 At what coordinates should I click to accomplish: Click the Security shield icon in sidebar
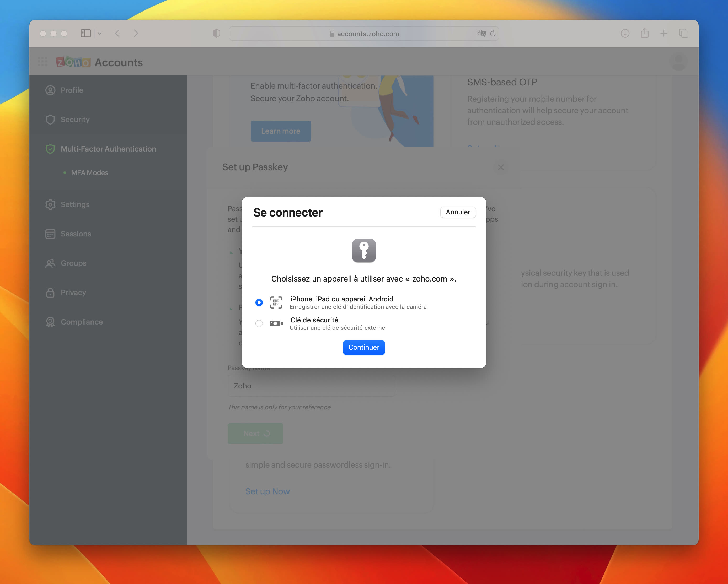(50, 120)
